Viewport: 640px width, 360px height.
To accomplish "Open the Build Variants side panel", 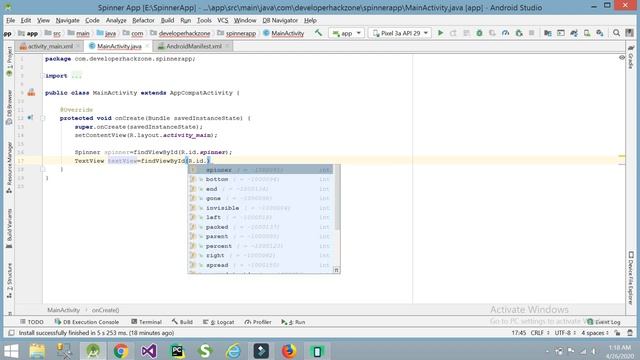I will coord(9,228).
